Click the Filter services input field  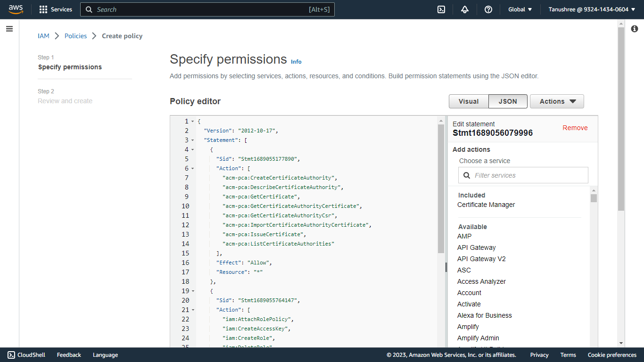click(523, 175)
